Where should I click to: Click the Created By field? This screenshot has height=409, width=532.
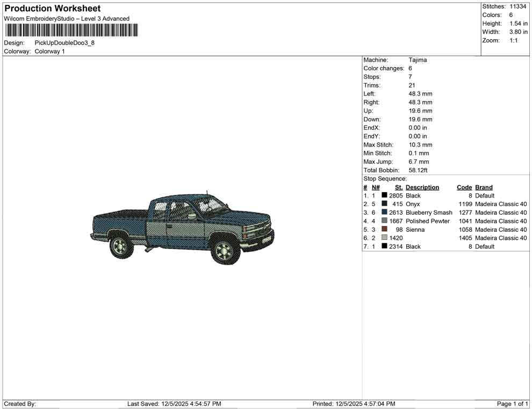(20, 404)
